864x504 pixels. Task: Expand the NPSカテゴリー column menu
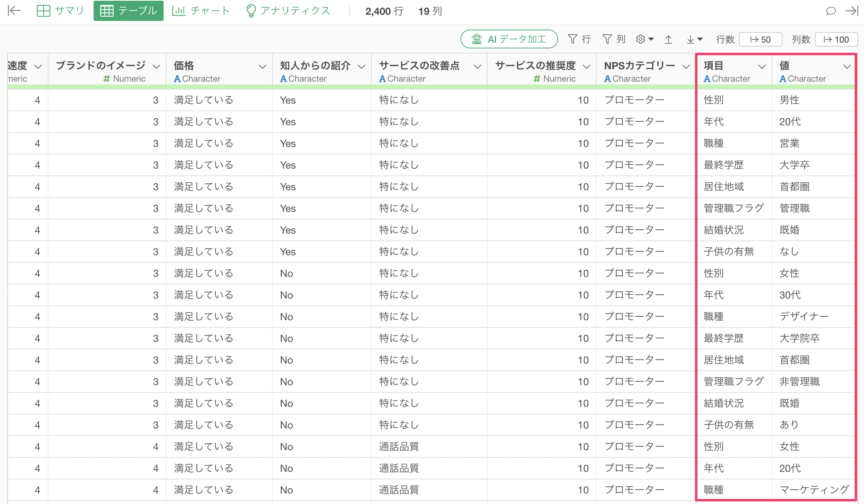pyautogui.click(x=686, y=66)
